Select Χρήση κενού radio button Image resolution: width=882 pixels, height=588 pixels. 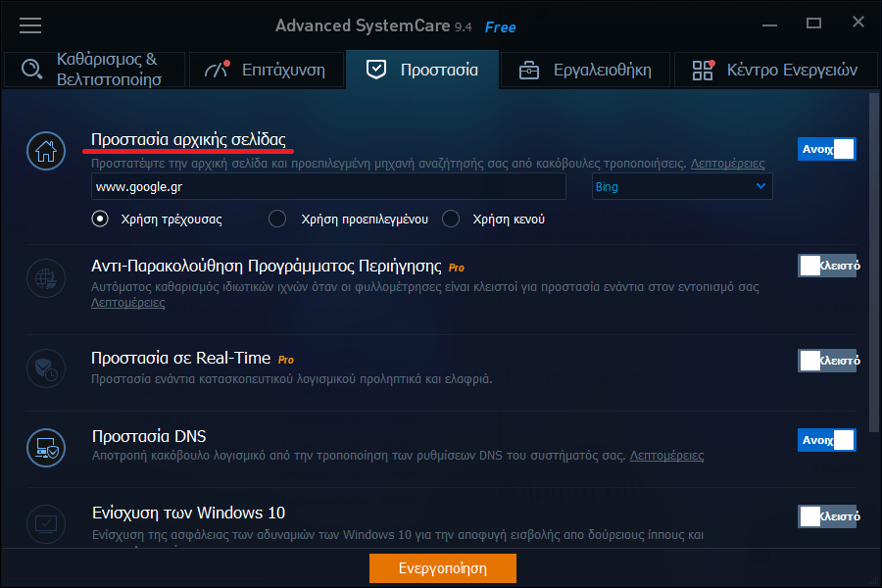point(451,219)
